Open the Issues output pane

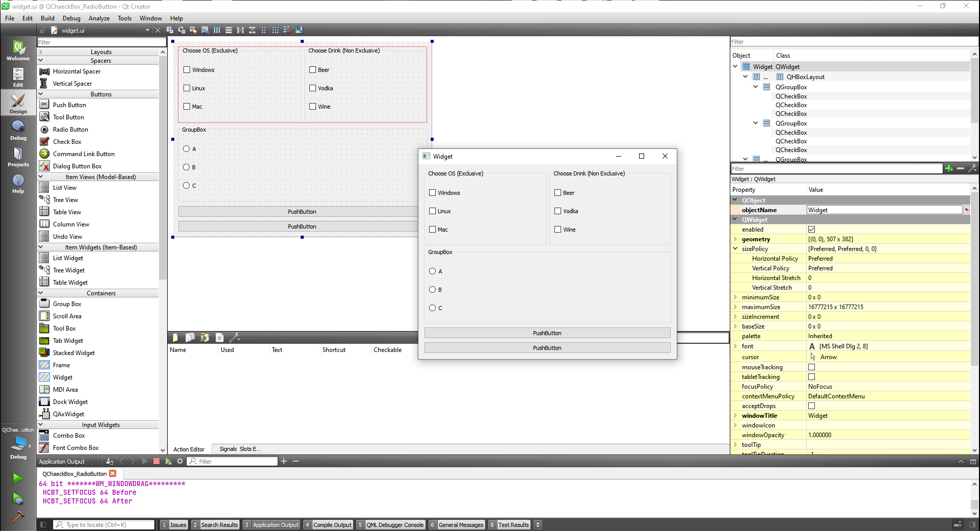point(174,525)
